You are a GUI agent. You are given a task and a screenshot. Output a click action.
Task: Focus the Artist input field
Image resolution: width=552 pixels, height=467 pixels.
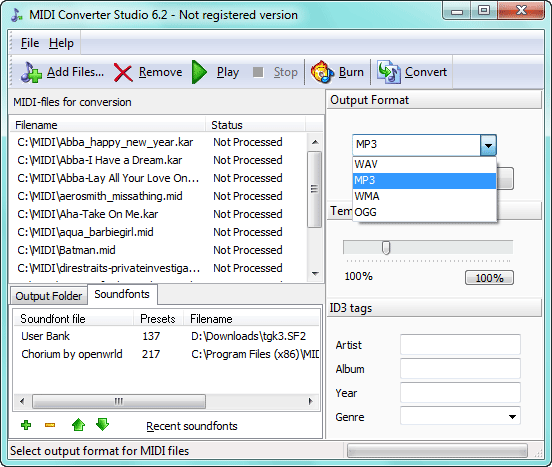coord(460,345)
